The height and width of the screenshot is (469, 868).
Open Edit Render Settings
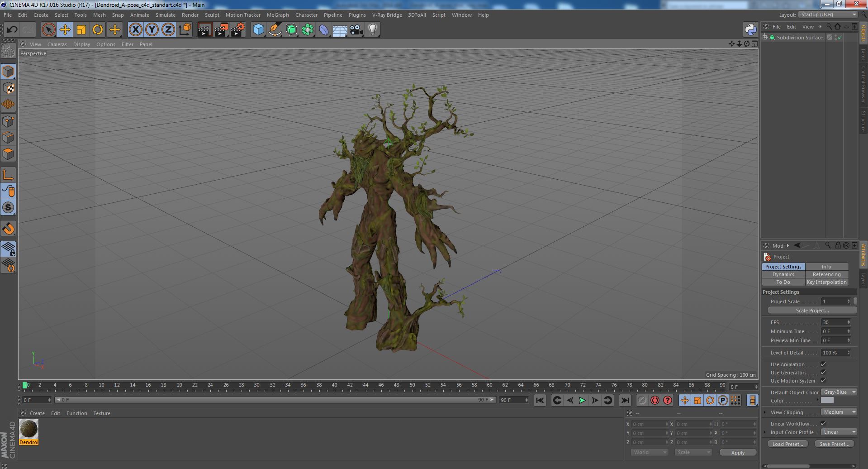(238, 30)
